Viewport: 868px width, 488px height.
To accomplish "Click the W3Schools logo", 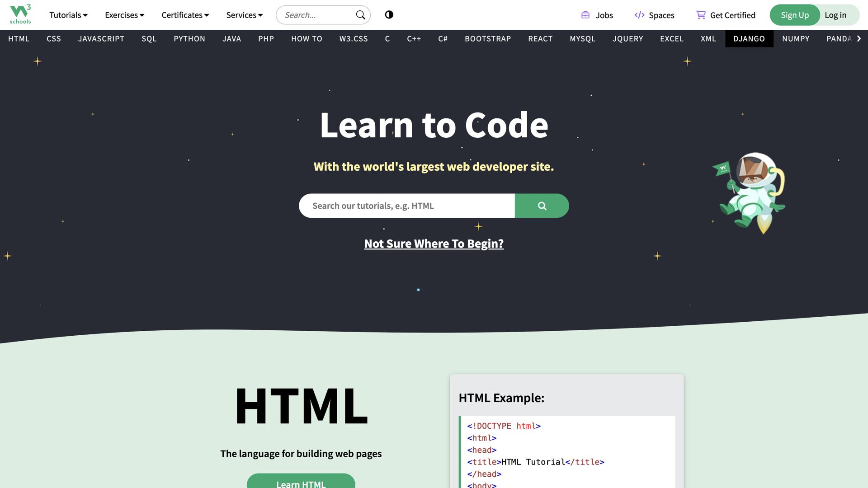I will pos(20,14).
